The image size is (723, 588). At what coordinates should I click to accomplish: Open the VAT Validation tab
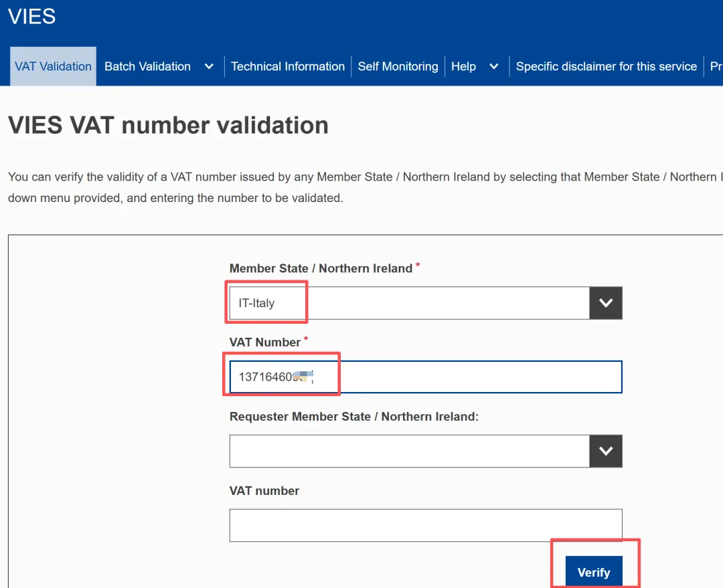(x=53, y=66)
